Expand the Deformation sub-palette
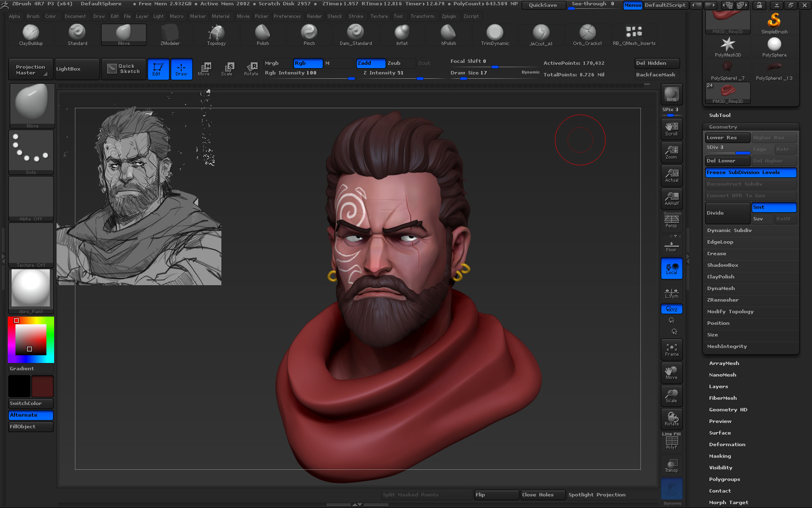812x508 pixels. (x=727, y=445)
